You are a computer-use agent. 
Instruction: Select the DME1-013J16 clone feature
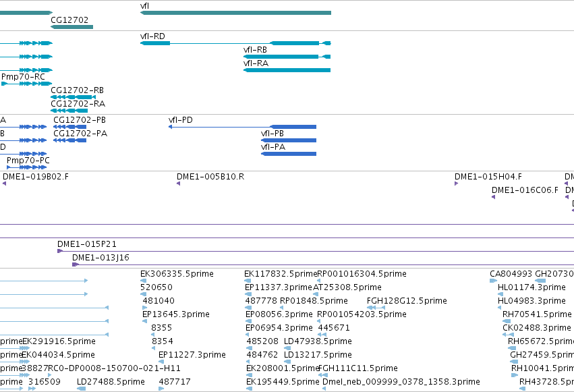click(x=323, y=264)
